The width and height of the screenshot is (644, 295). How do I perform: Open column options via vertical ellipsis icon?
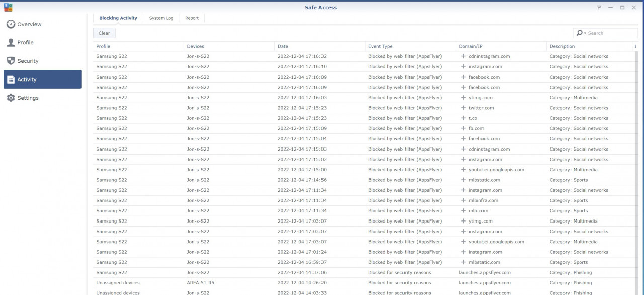635,46
